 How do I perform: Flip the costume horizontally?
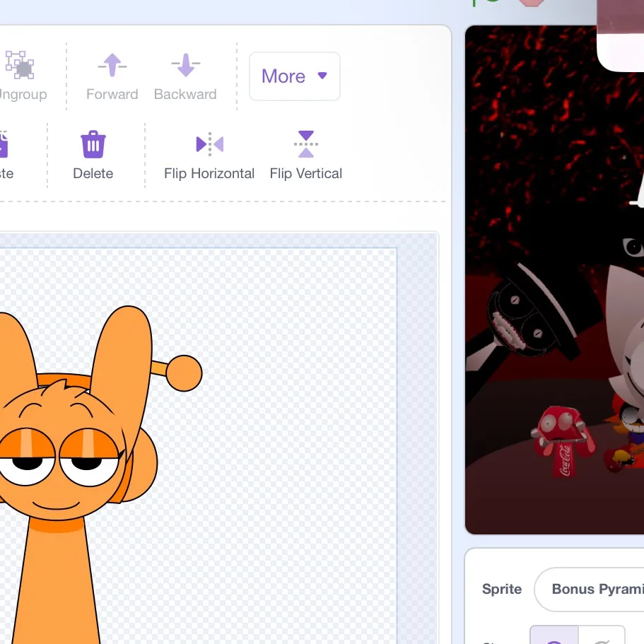click(x=209, y=156)
